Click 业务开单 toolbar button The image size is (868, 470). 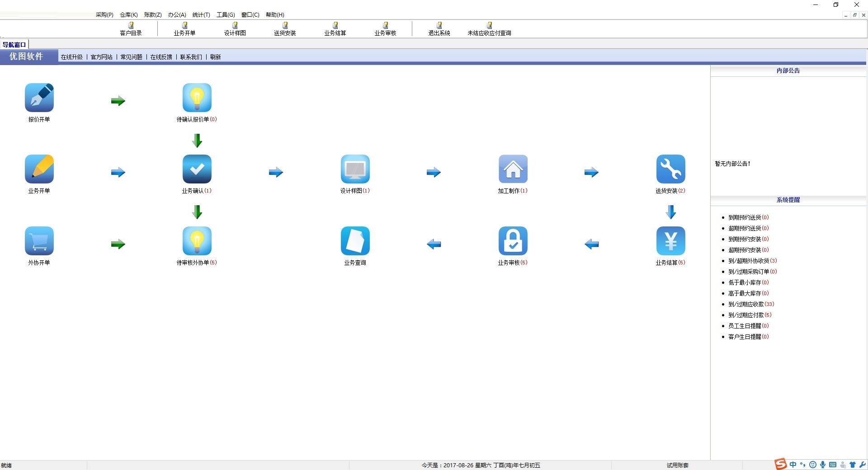[184, 29]
